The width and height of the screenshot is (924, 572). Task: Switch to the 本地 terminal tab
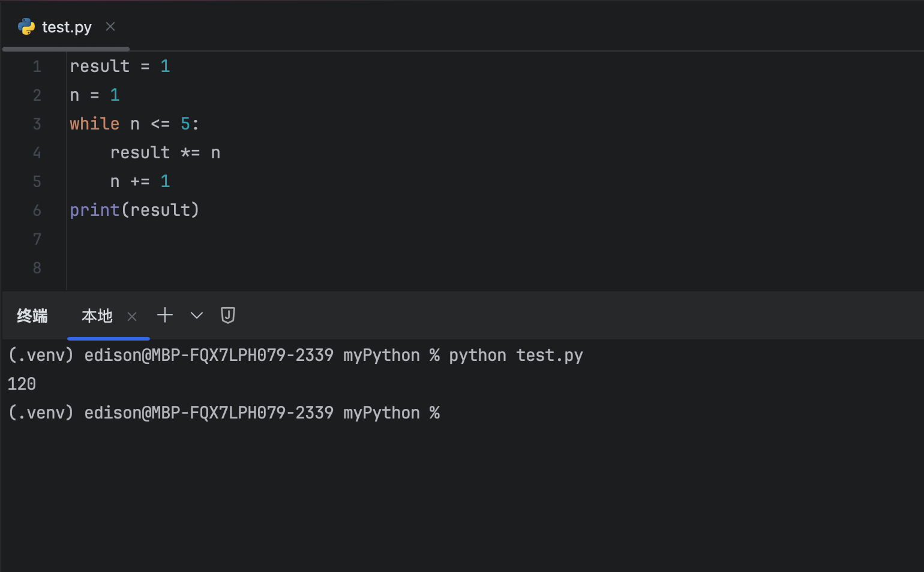tap(97, 316)
